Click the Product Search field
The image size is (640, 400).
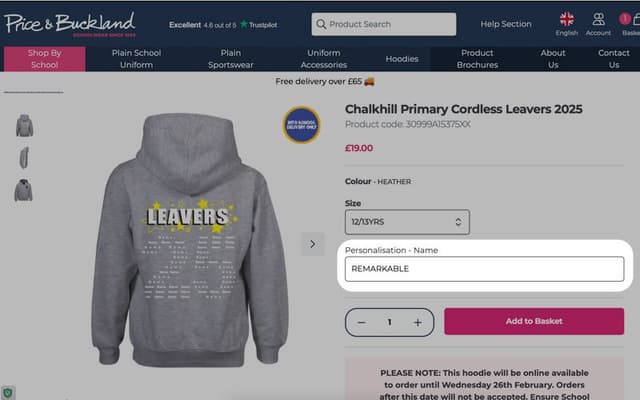384,24
